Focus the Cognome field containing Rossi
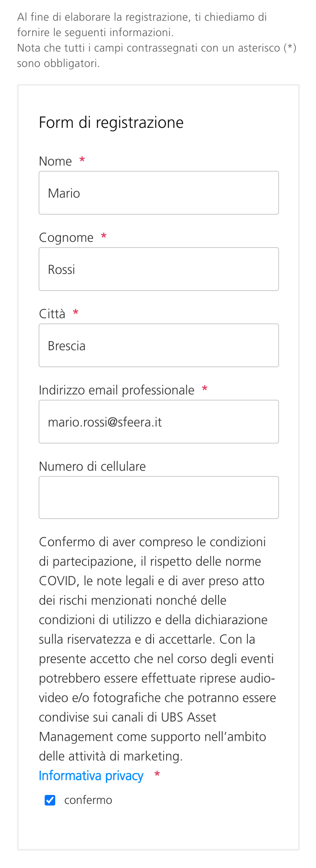The image size is (316, 868). pyautogui.click(x=158, y=269)
